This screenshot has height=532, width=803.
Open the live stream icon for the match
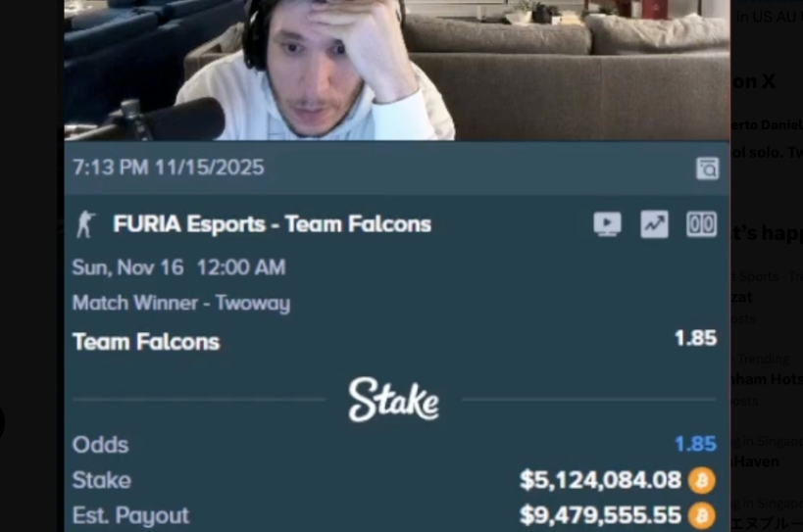coord(607,224)
